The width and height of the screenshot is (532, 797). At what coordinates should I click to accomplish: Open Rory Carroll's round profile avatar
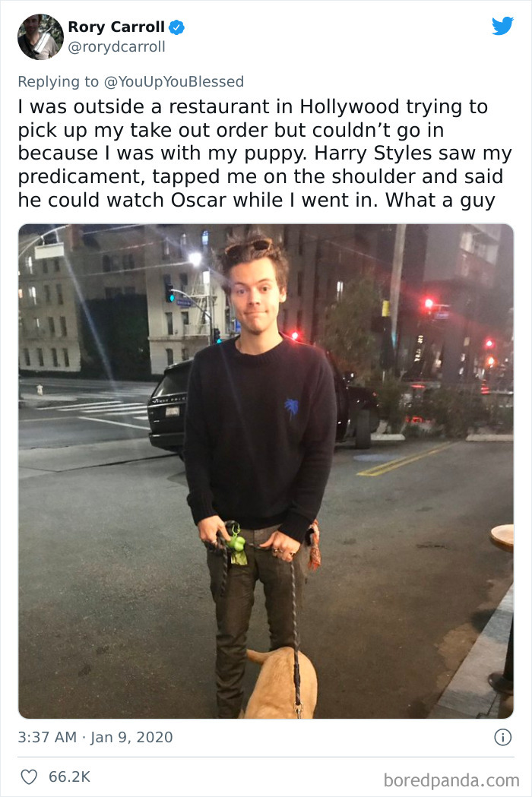[40, 36]
